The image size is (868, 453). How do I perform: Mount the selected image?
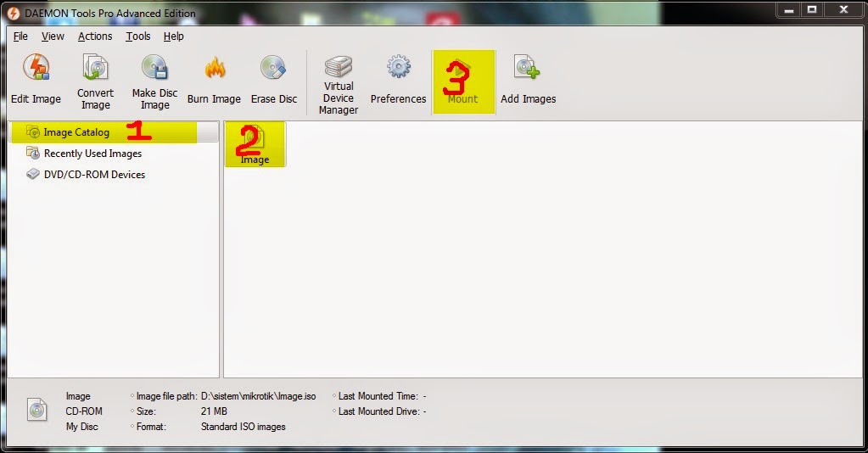tap(462, 82)
